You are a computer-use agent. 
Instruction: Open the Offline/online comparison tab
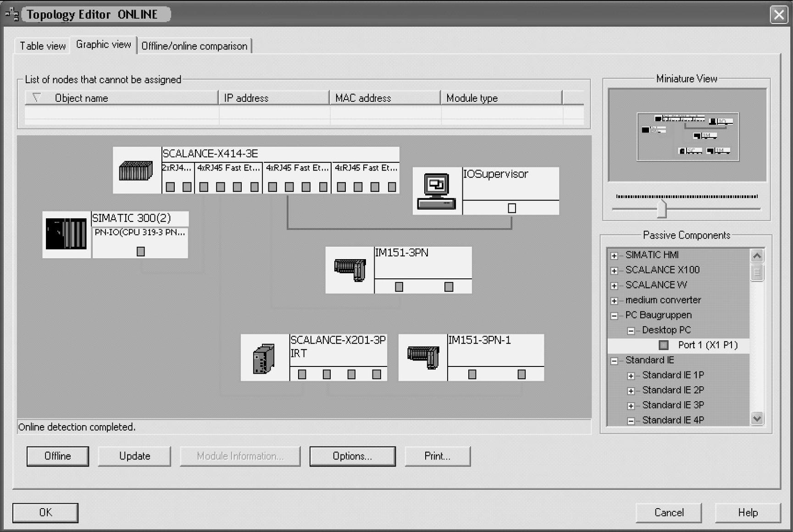(194, 46)
